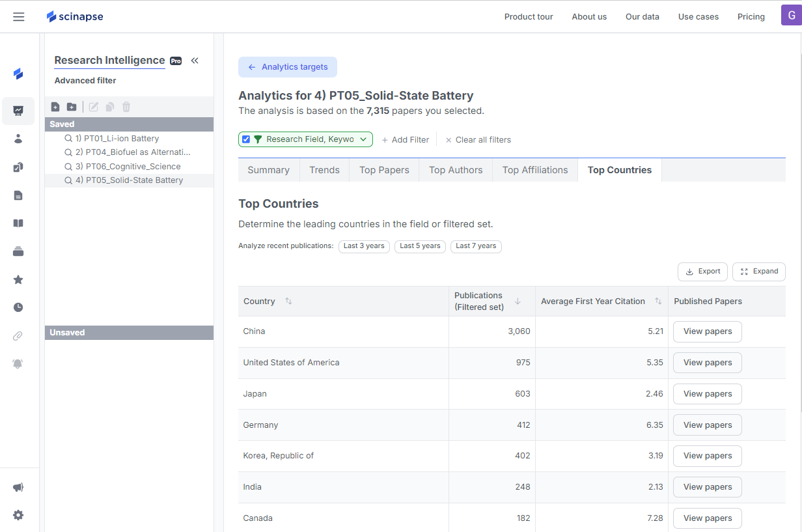View papers for China

(708, 331)
